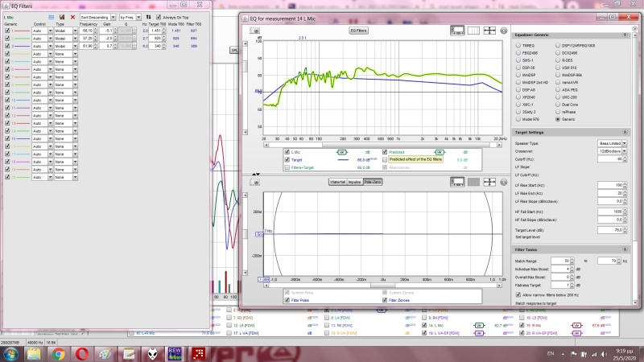Screen dimensions: 644x362
Task: Open Speaker Type Bass Limited dropdown
Action: tap(612, 143)
